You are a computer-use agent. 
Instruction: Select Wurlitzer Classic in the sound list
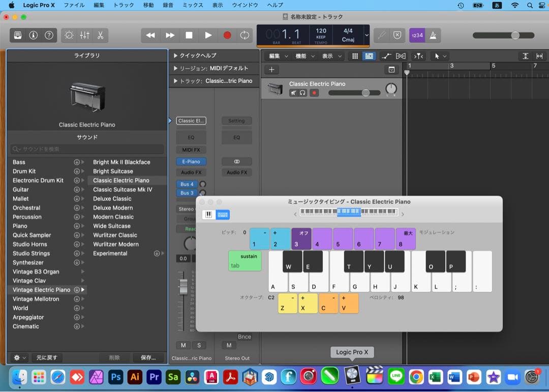(x=115, y=235)
